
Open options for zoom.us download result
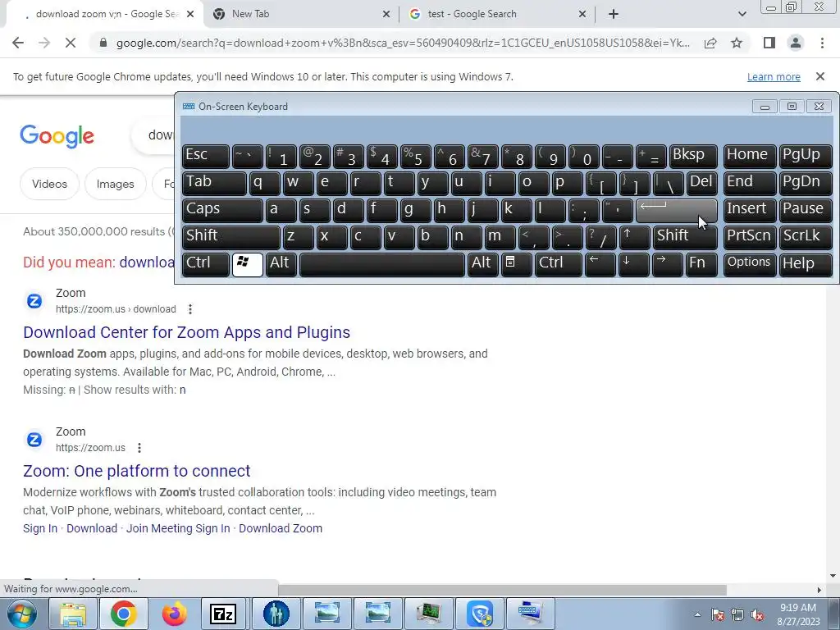point(190,309)
